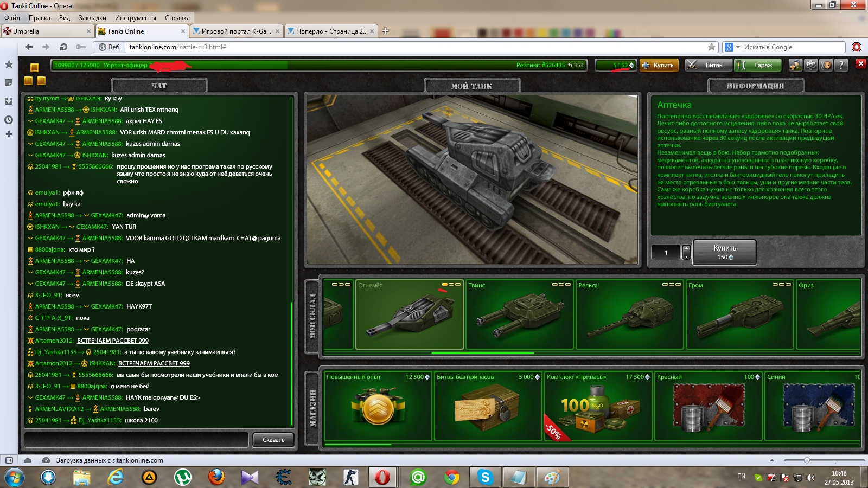Click the Google search field
Image resolution: width=868 pixels, height=488 pixels.
coord(793,47)
